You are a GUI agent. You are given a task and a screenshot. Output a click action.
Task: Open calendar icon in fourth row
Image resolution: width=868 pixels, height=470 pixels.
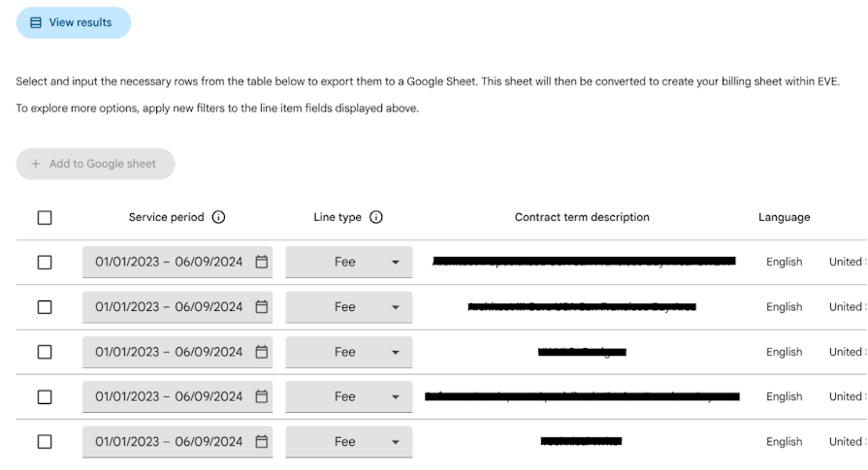tap(261, 396)
